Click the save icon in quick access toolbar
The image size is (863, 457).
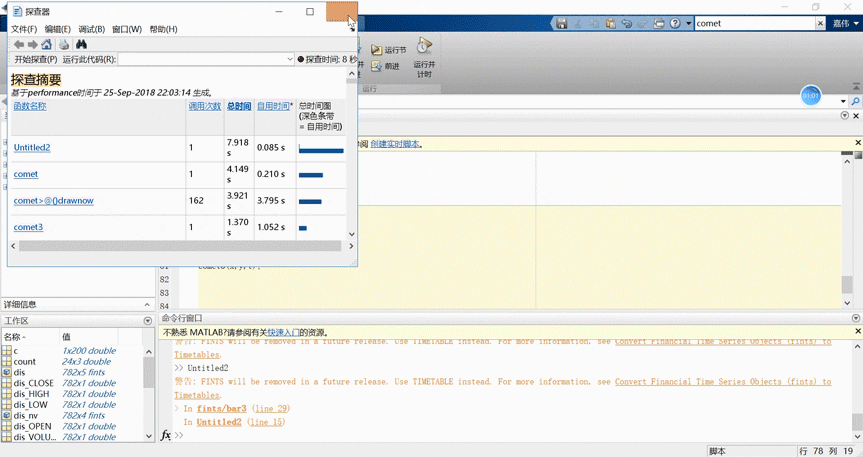click(562, 23)
